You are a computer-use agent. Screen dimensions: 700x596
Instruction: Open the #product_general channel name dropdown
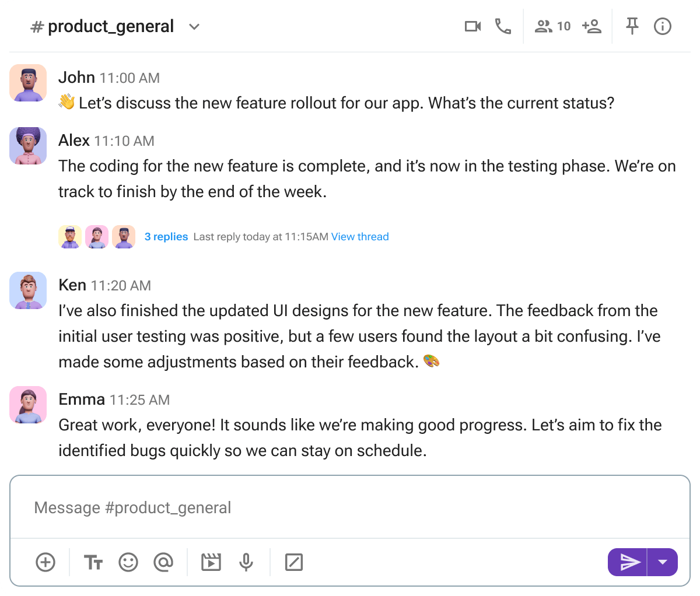pyautogui.click(x=194, y=27)
